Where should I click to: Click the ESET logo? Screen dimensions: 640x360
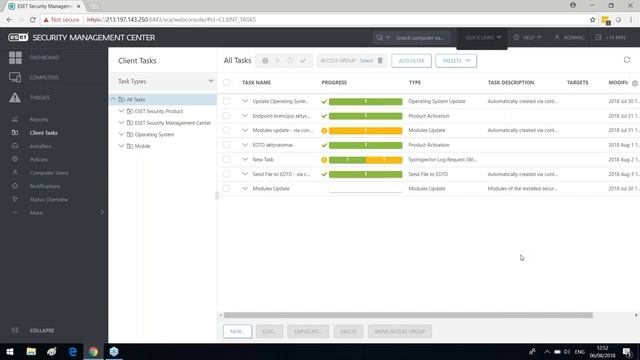click(18, 37)
